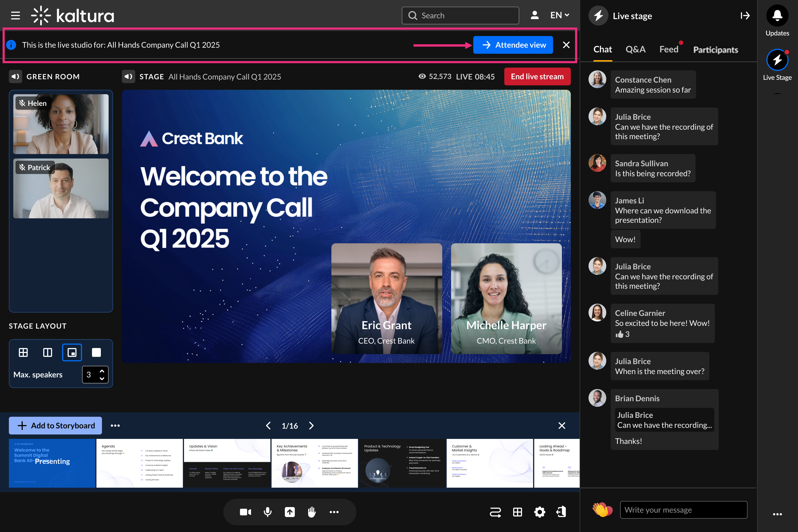Click the share content upload icon
798x532 pixels.
click(x=290, y=512)
